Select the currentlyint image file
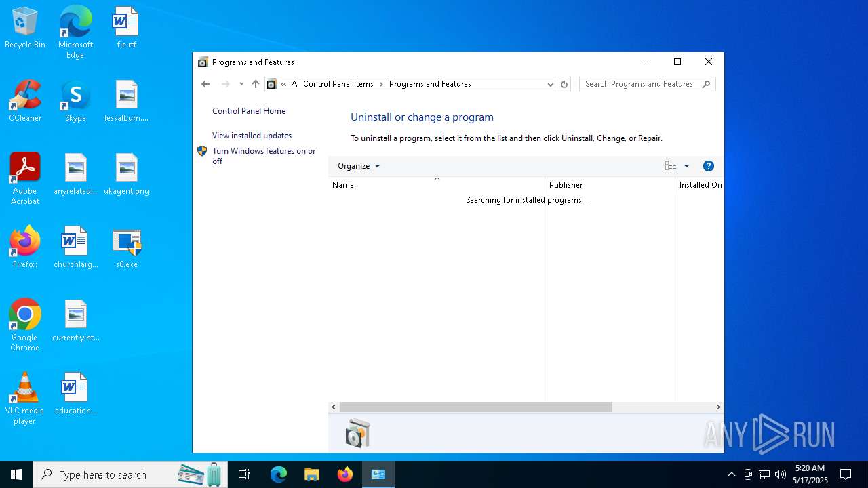Screen dimensions: 868x488 (75, 321)
